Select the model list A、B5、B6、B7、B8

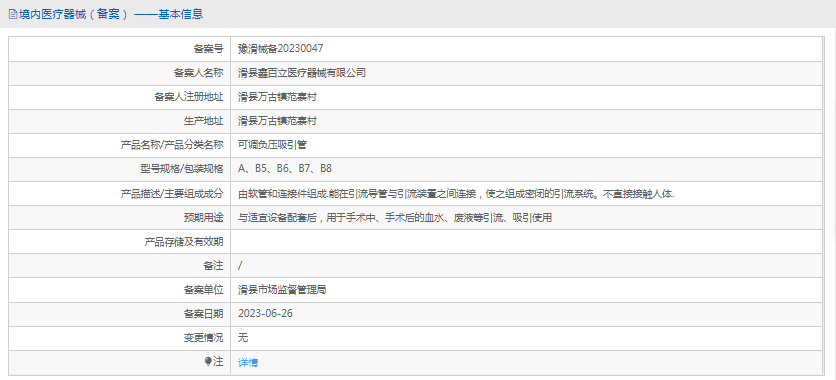coord(285,169)
